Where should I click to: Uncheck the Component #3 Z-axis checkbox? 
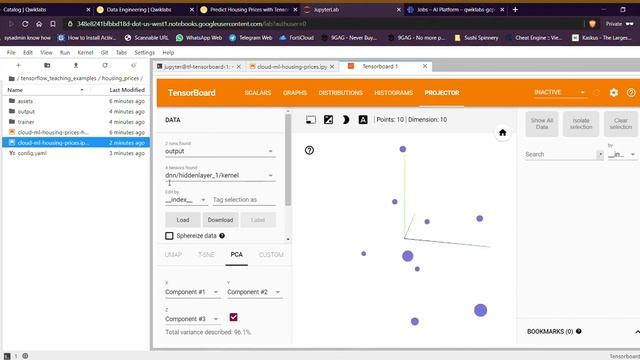233,317
